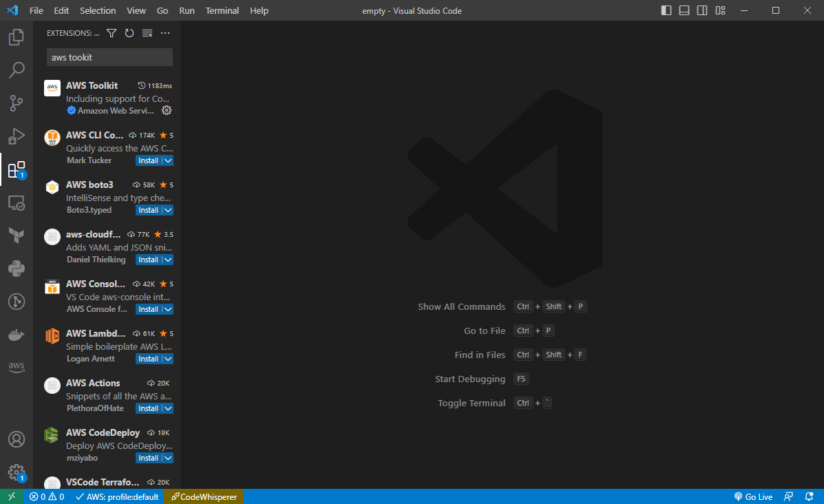The width and height of the screenshot is (824, 504).
Task: Open the Search view in activity bar
Action: 17,70
